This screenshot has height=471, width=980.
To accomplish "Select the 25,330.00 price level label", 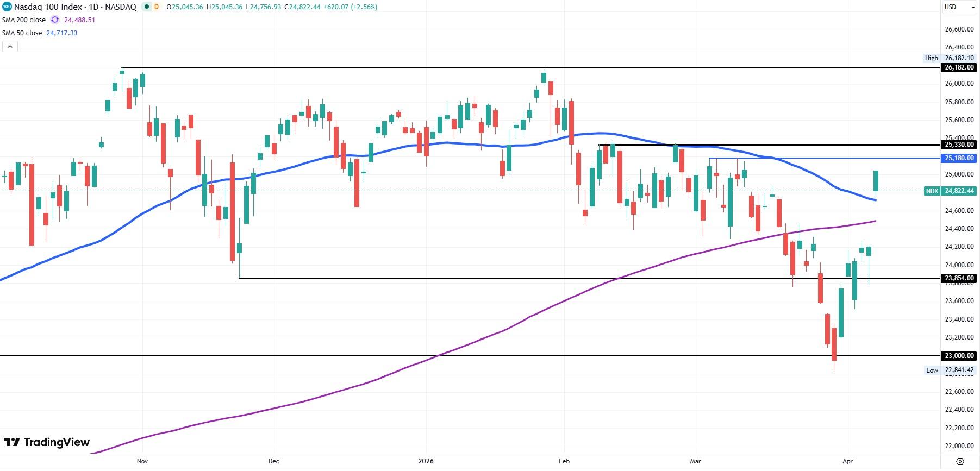I will (x=958, y=145).
